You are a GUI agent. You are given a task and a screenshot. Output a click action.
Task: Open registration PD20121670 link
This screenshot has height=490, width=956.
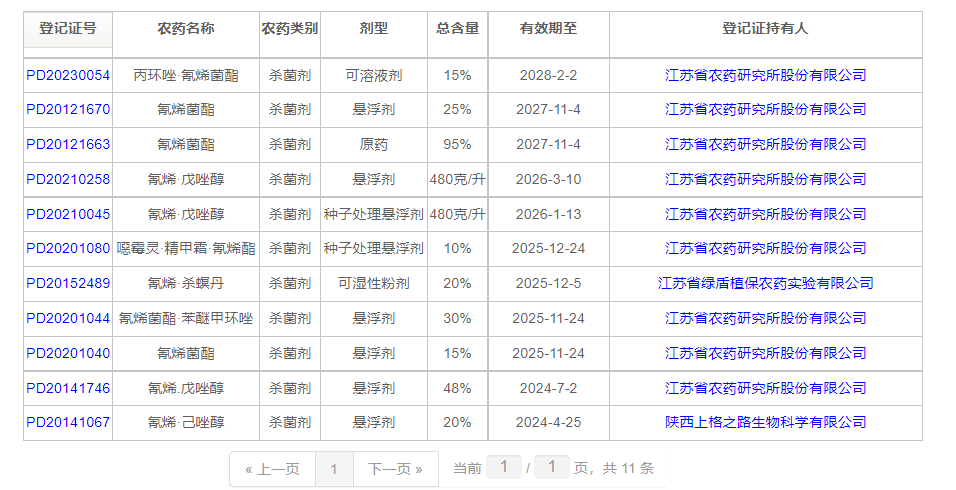[x=68, y=110]
